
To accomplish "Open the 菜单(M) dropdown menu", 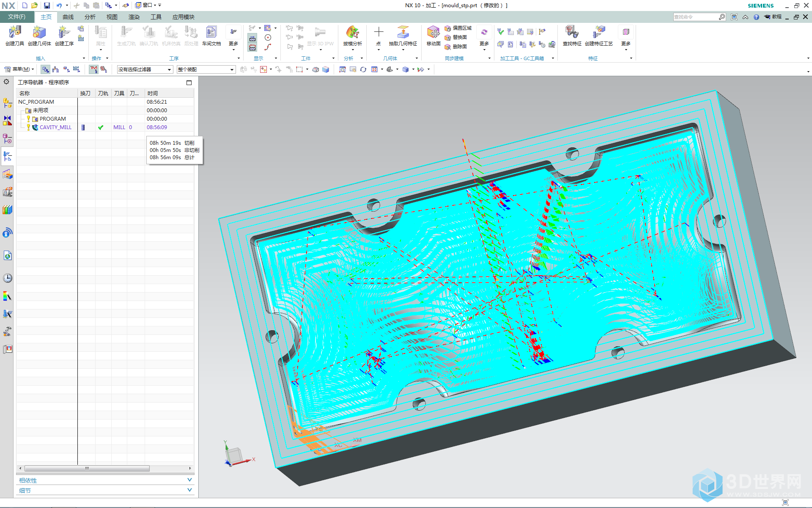I will point(19,69).
